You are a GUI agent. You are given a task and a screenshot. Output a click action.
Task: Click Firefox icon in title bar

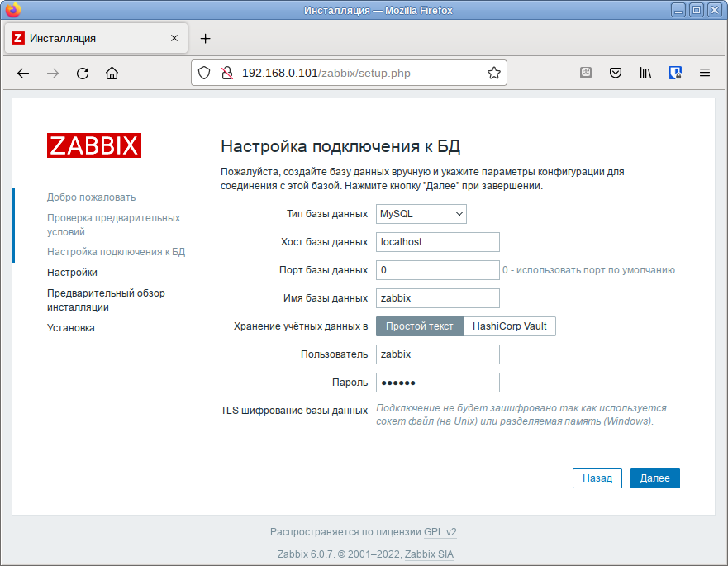point(13,10)
